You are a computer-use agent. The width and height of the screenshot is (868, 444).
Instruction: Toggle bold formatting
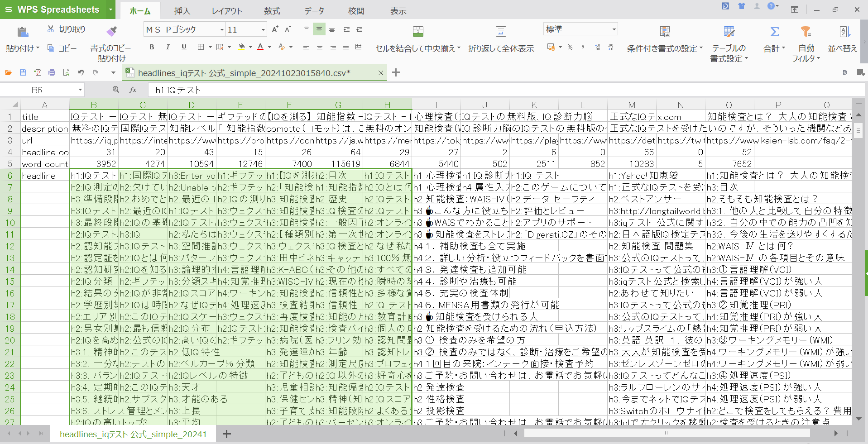pyautogui.click(x=152, y=47)
